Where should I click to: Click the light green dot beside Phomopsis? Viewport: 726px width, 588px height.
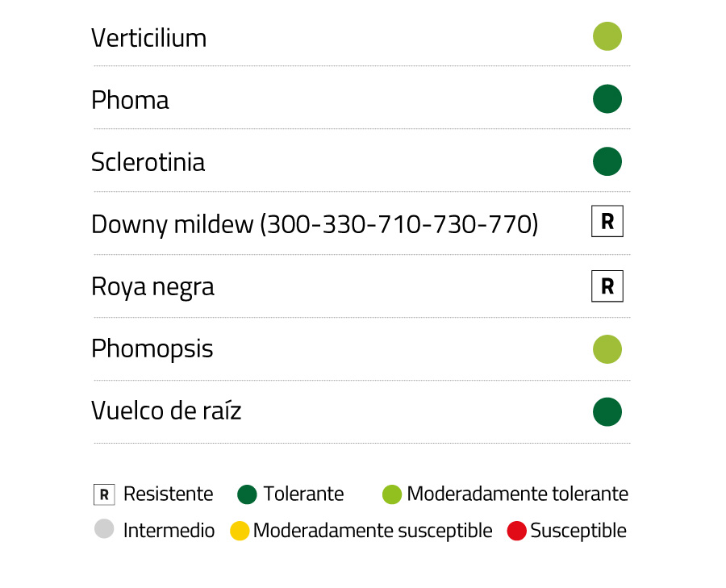607,349
